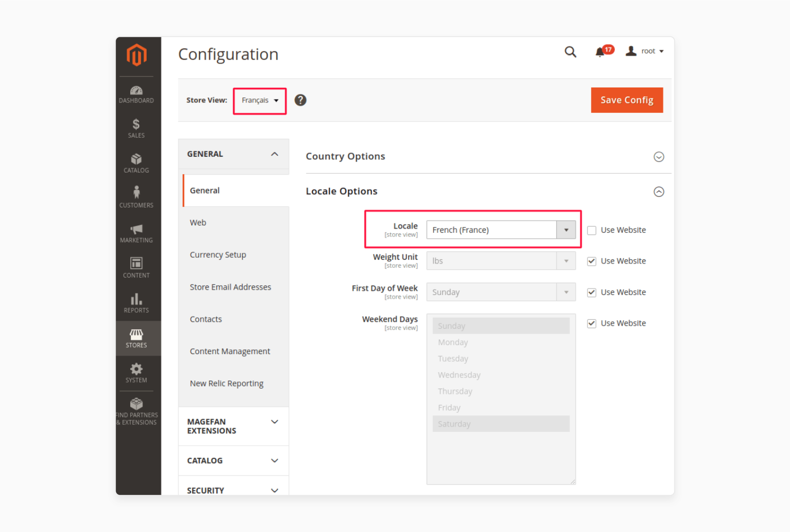Click the Magento logo icon

tap(136, 55)
